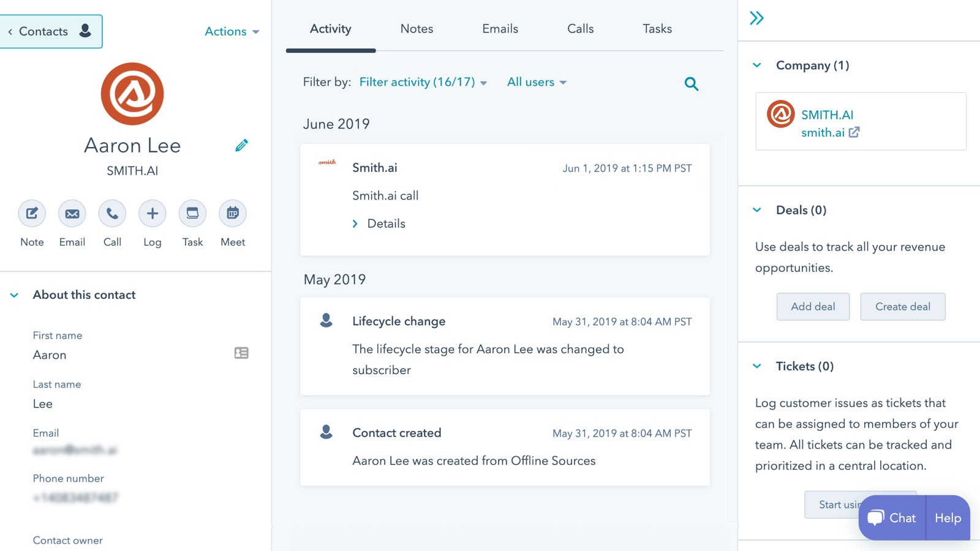Image resolution: width=980 pixels, height=551 pixels.
Task: Open the business card icon beside First name
Action: click(241, 353)
